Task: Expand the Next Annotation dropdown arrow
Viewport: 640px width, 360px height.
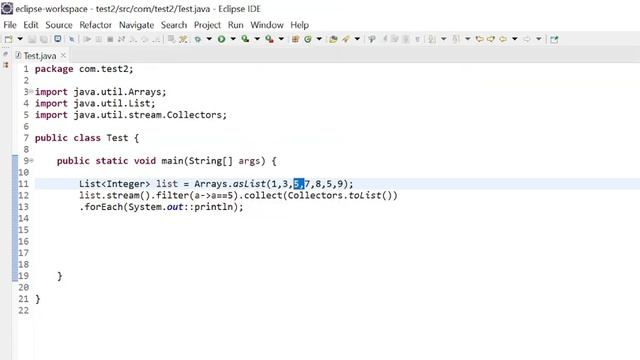Action: click(x=444, y=39)
